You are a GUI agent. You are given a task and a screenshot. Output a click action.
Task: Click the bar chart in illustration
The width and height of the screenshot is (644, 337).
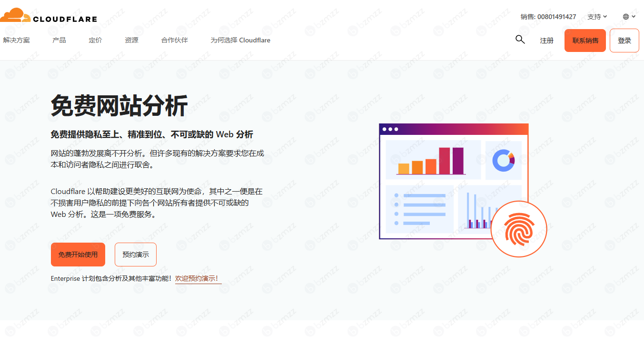431,161
